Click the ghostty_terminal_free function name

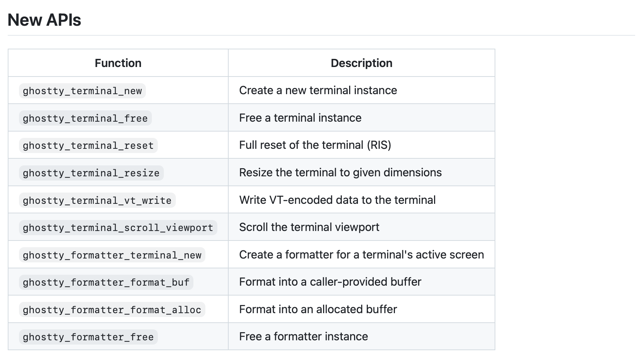[x=85, y=118]
